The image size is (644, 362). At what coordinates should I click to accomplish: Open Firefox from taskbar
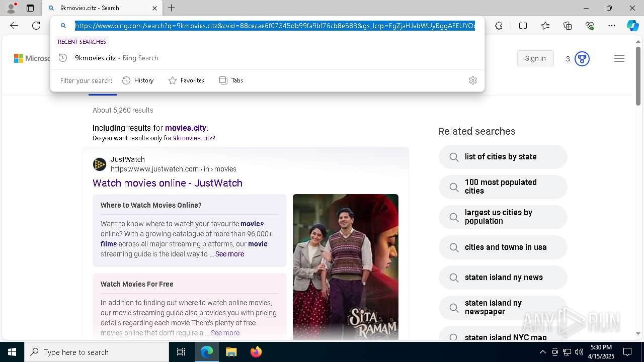tap(256, 352)
